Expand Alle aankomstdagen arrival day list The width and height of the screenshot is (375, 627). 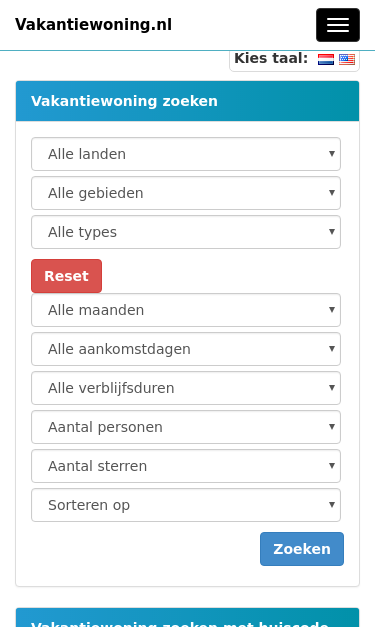pyautogui.click(x=186, y=349)
